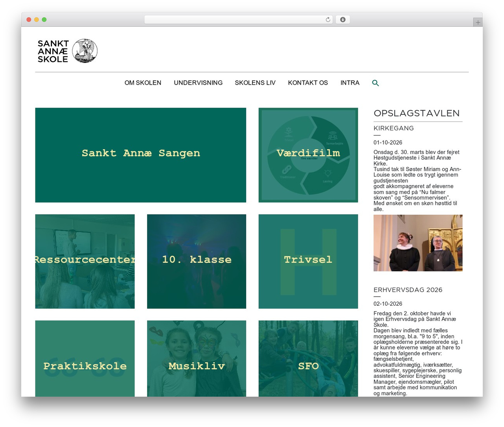Image resolution: width=504 pixels, height=427 pixels.
Task: Open the SFO tile
Action: 308,358
